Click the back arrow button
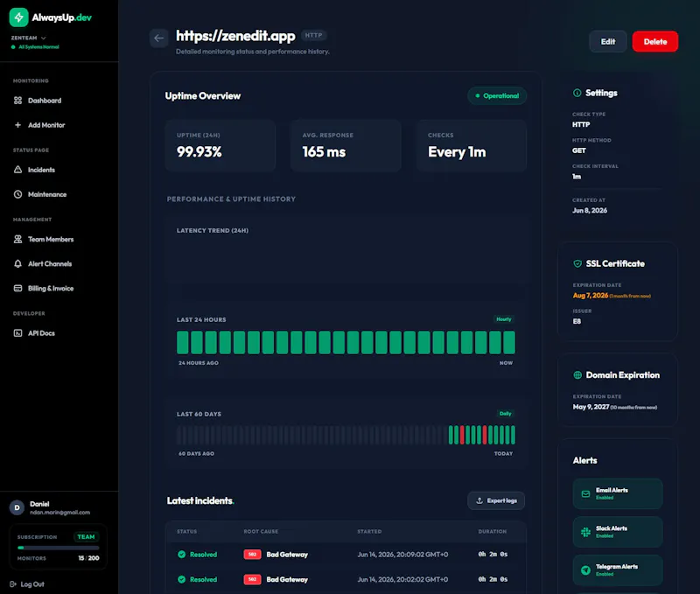 [x=159, y=38]
